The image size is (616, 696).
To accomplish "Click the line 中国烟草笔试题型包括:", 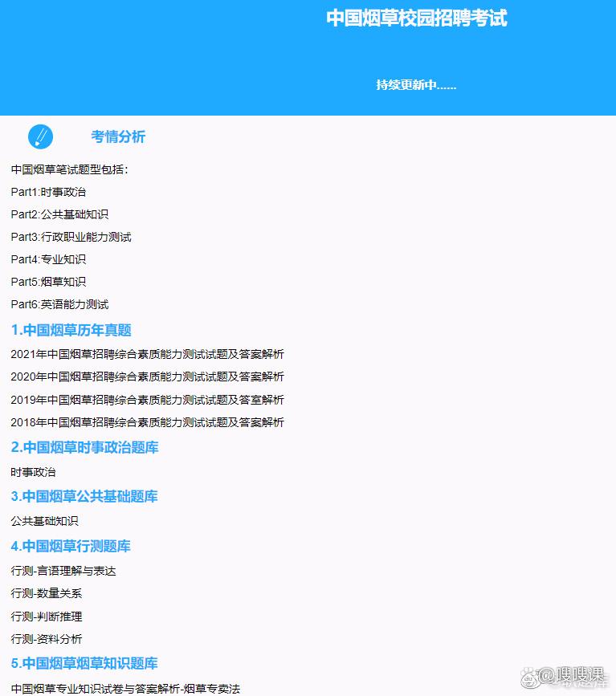I will click(70, 169).
